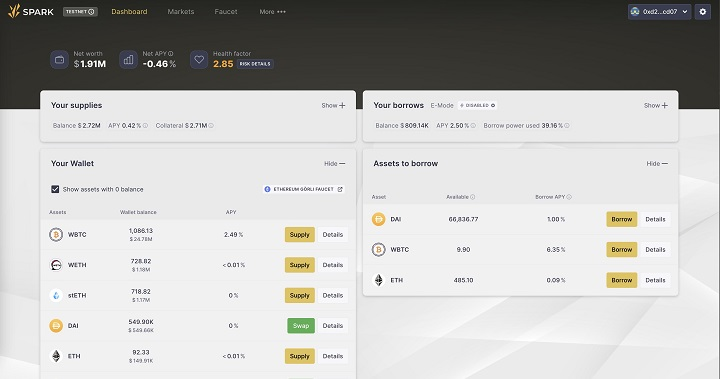Image resolution: width=720 pixels, height=379 pixels.
Task: Open the Faucet tab
Action: point(226,11)
